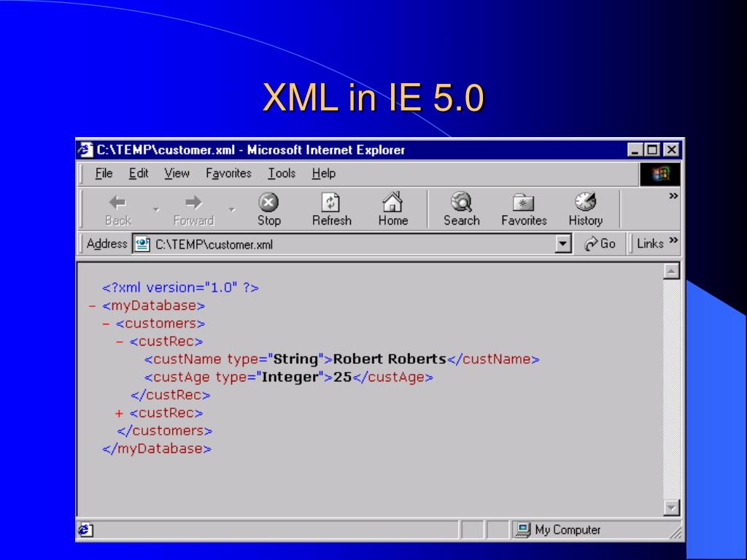This screenshot has width=747, height=560.
Task: Click the xml version="1.0" declaration line
Action: (181, 288)
